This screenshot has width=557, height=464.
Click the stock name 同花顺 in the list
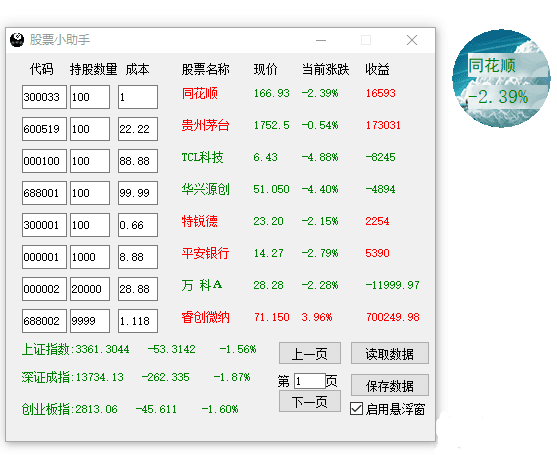tap(200, 93)
